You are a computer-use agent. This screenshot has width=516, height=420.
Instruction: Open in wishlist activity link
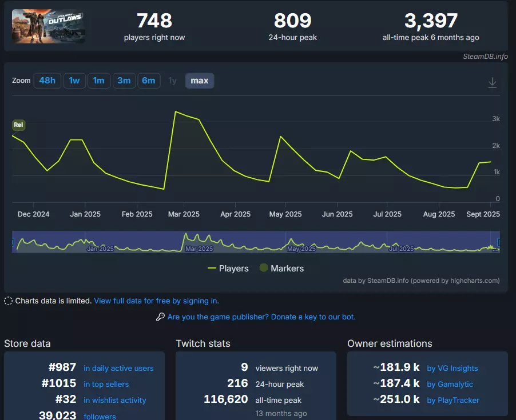(x=115, y=400)
